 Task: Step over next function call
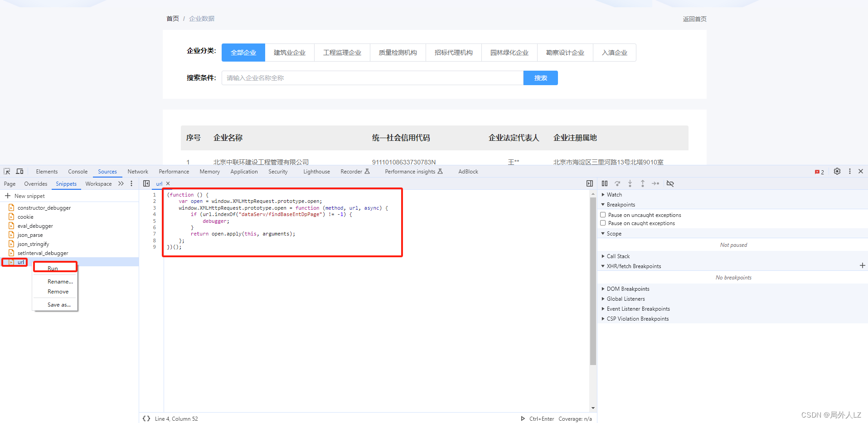[617, 183]
